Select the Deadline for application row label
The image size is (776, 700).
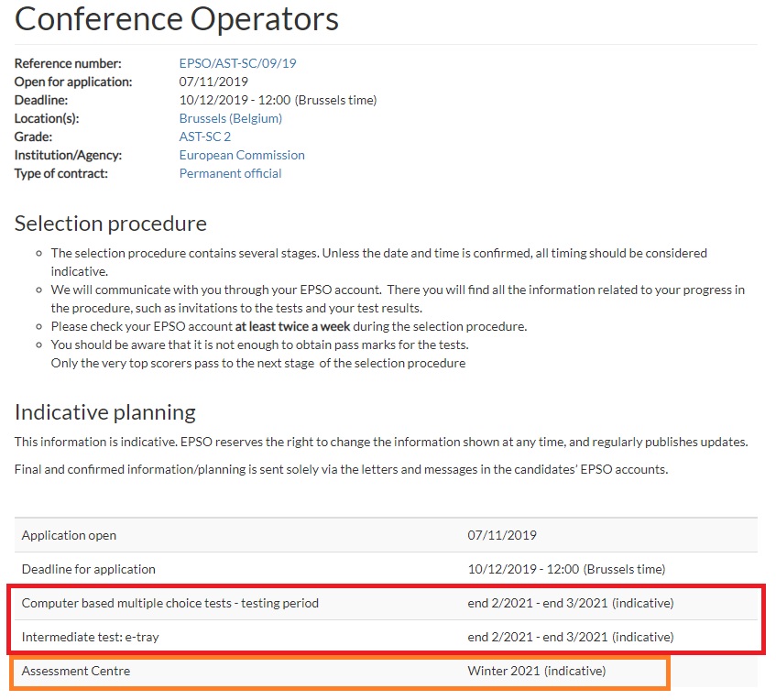[x=88, y=569]
